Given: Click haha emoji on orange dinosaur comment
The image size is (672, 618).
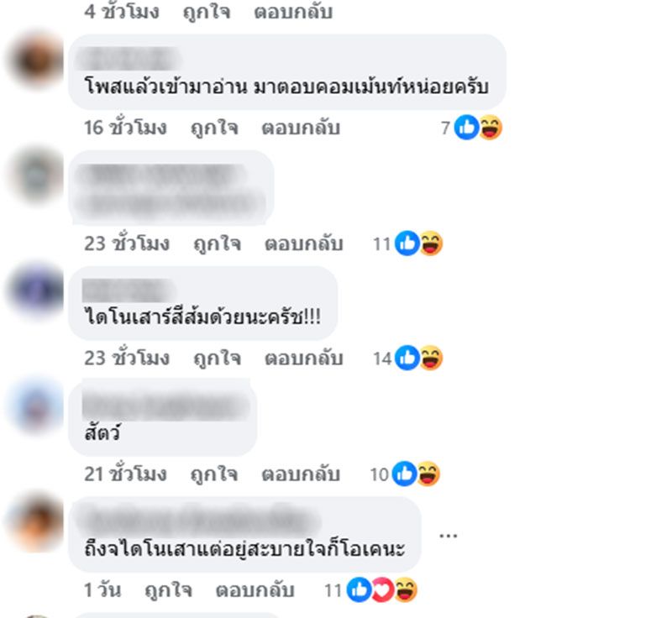Looking at the screenshot, I should pyautogui.click(x=431, y=358).
